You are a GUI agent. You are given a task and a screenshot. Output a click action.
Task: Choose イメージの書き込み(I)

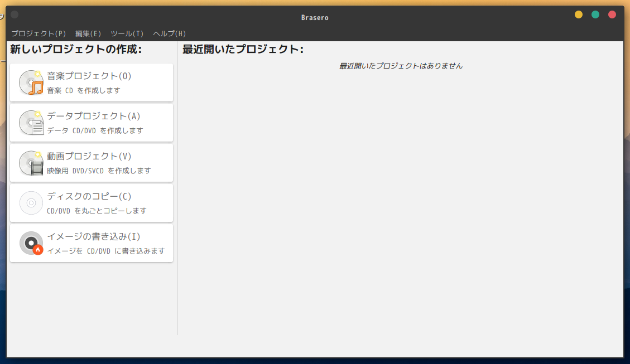[92, 243]
